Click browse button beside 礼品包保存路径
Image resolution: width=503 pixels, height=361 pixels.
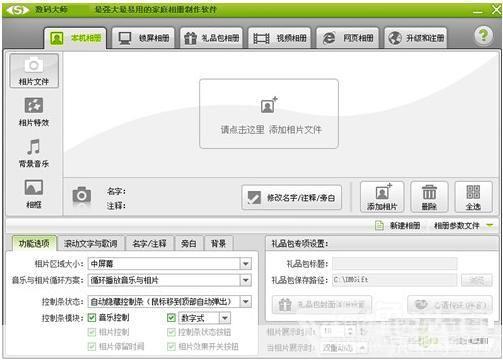pyautogui.click(x=477, y=280)
